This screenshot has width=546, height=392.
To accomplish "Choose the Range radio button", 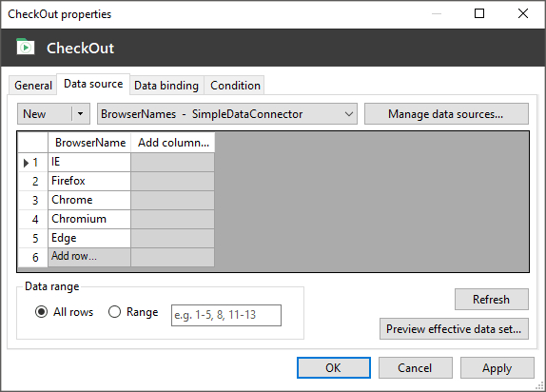I will click(114, 311).
